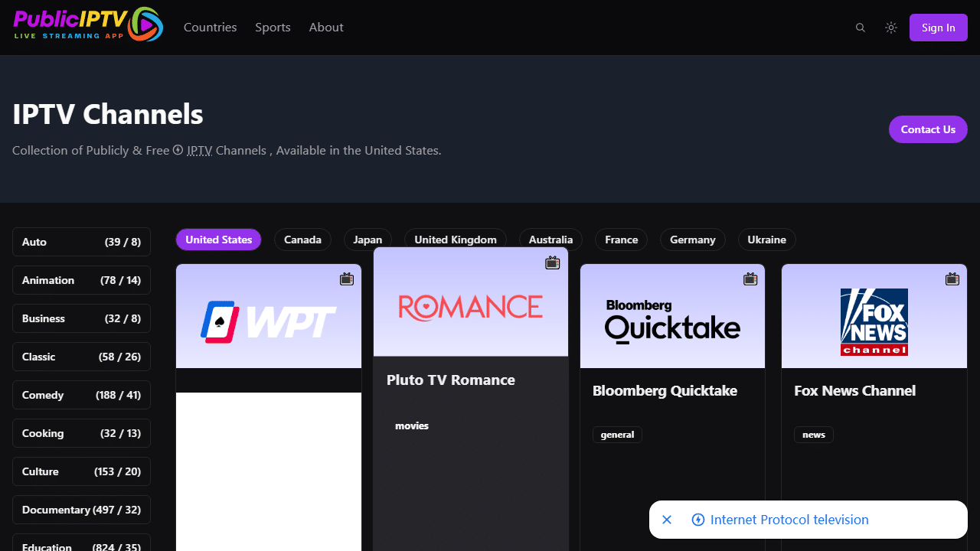Viewport: 980px width, 551px height.
Task: Open the Pluto TV Romance channel title
Action: tap(451, 380)
